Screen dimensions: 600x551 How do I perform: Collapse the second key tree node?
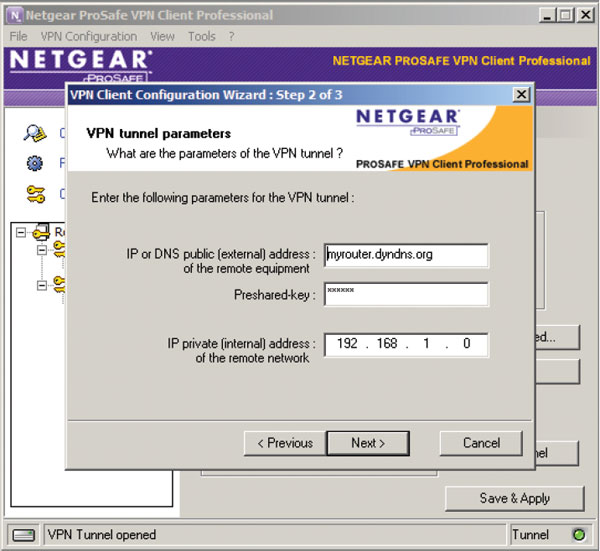pos(42,285)
